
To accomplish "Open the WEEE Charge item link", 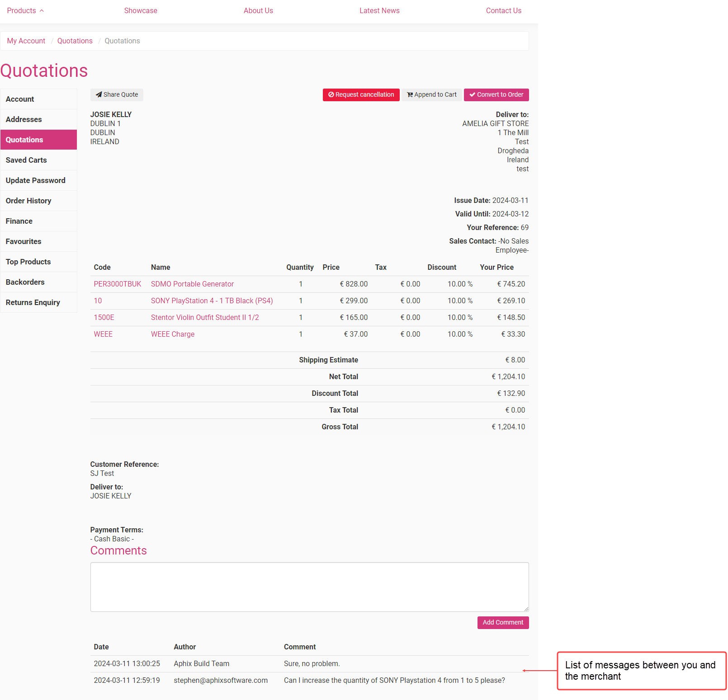I will point(172,334).
